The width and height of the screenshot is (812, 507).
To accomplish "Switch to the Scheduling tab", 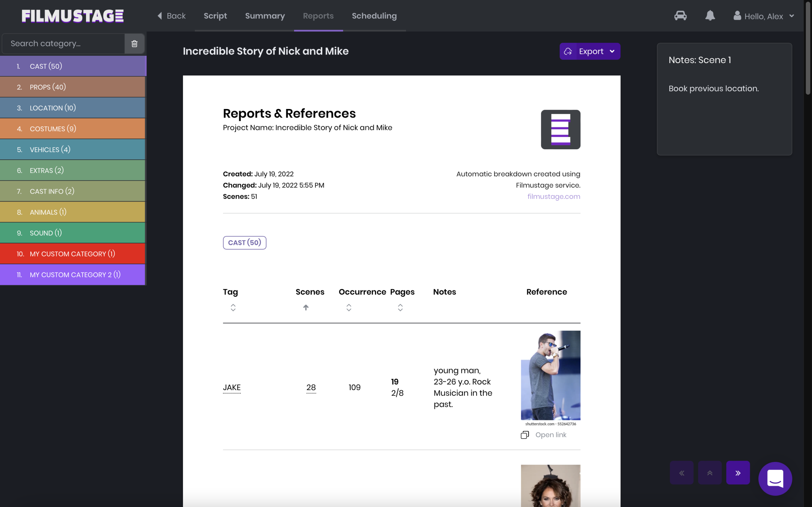I will pyautogui.click(x=374, y=16).
